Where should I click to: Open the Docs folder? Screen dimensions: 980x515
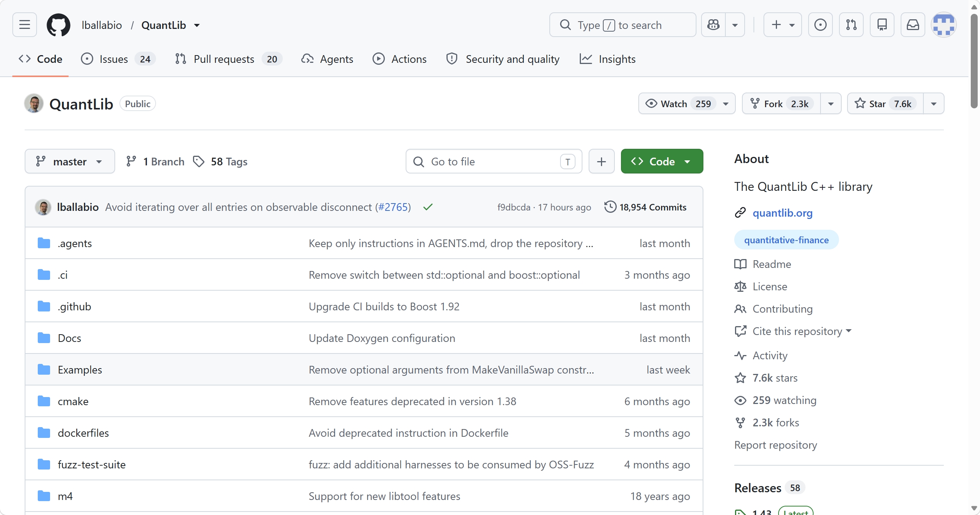point(69,338)
